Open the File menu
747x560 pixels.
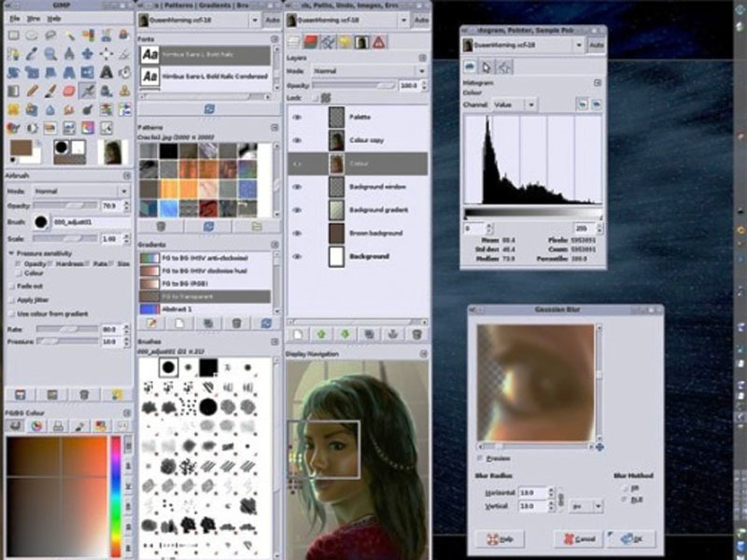tap(15, 19)
